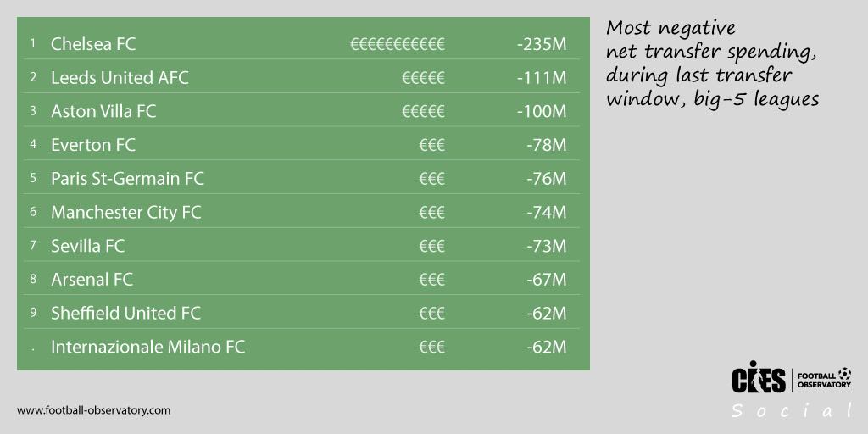Click Everton FC's three euro symbols
The width and height of the screenshot is (868, 434).
[431, 146]
